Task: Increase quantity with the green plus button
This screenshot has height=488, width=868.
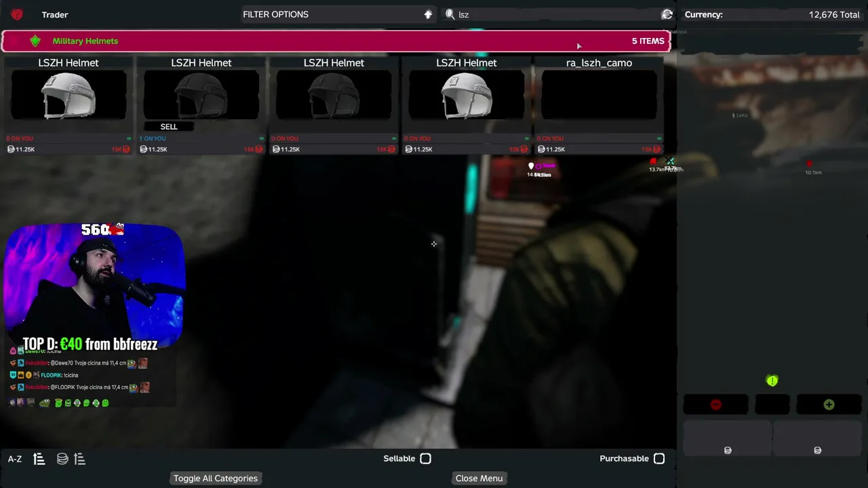Action: [x=829, y=405]
